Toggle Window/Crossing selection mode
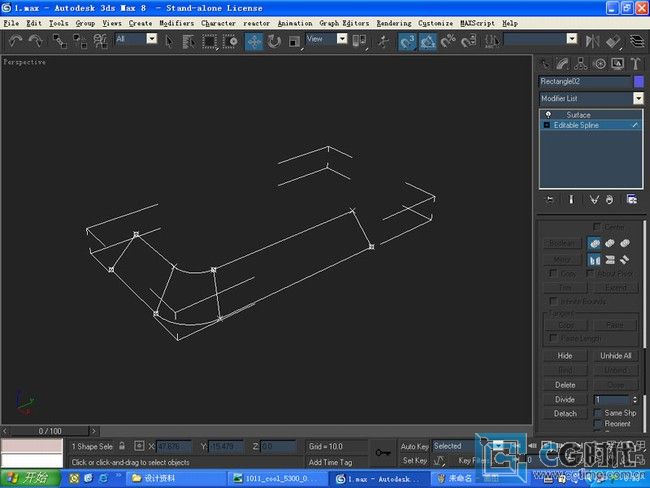650x488 pixels. tap(230, 41)
